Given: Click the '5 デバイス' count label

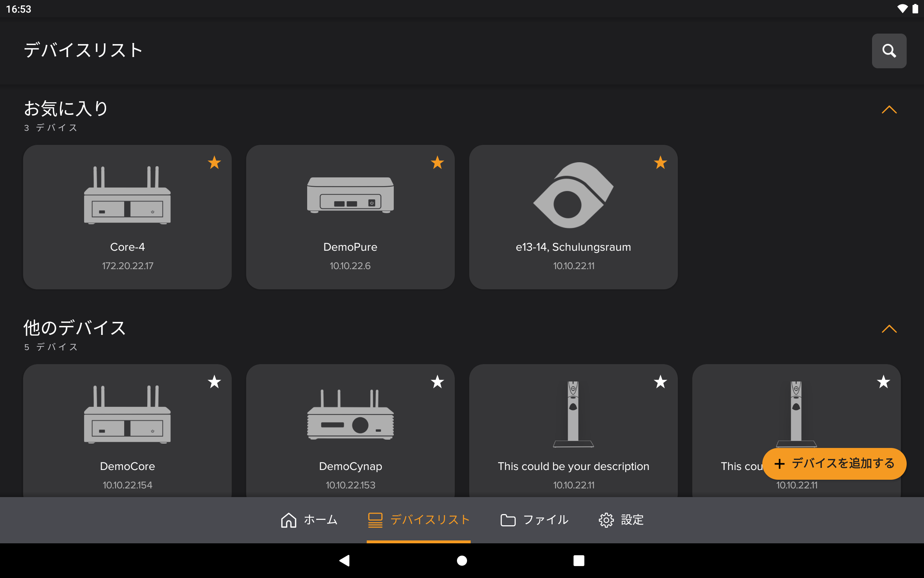Looking at the screenshot, I should point(51,347).
